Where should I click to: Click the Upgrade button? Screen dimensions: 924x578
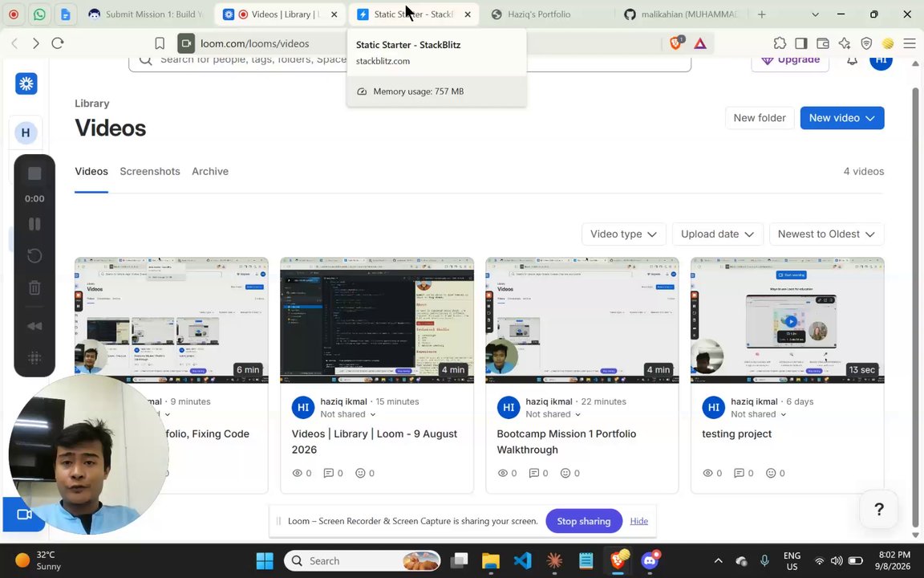(x=790, y=60)
